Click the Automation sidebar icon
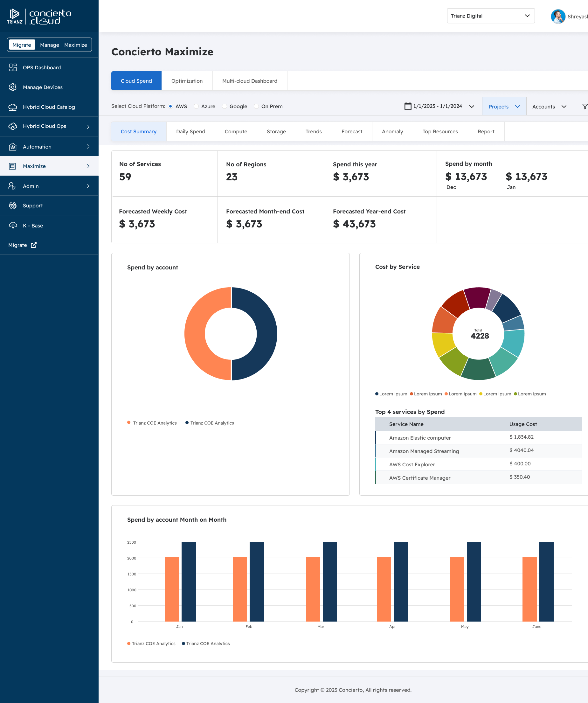The image size is (588, 703). coord(13,147)
